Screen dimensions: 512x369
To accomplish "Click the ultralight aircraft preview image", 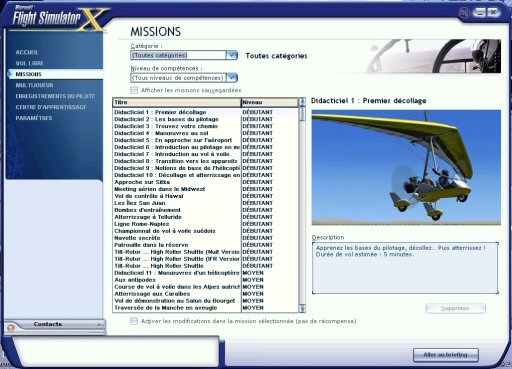I will pyautogui.click(x=406, y=167).
